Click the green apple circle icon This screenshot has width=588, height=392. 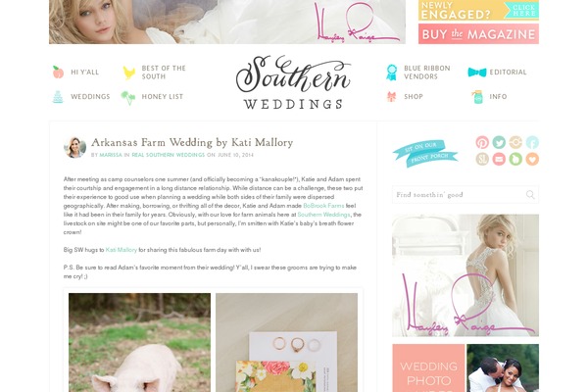click(x=515, y=159)
